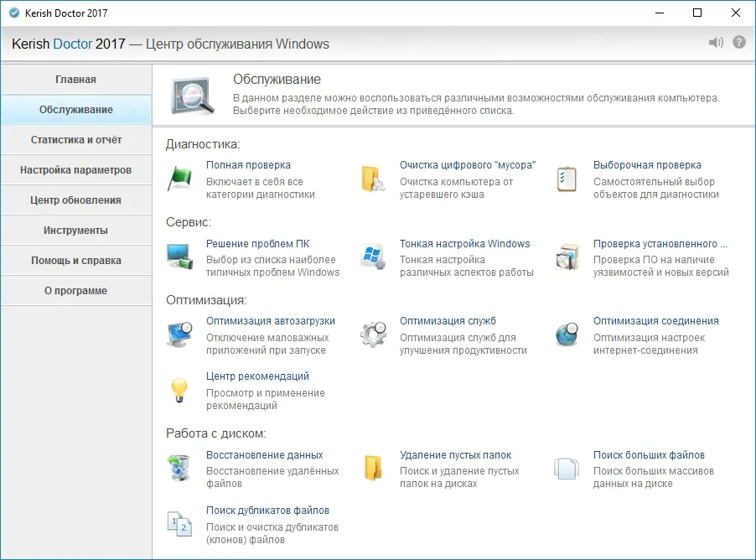Click description "Очистка компьютера от устаревшего кэша"

pyautogui.click(x=456, y=188)
